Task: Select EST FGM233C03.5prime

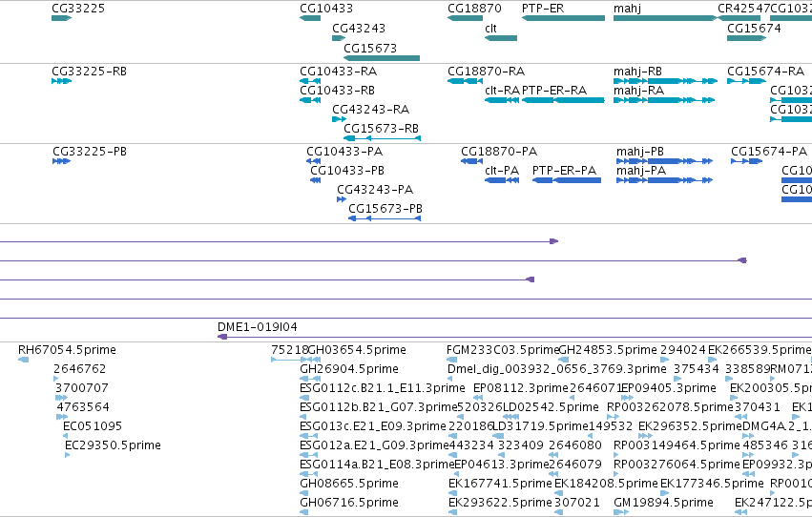Action: point(503,350)
